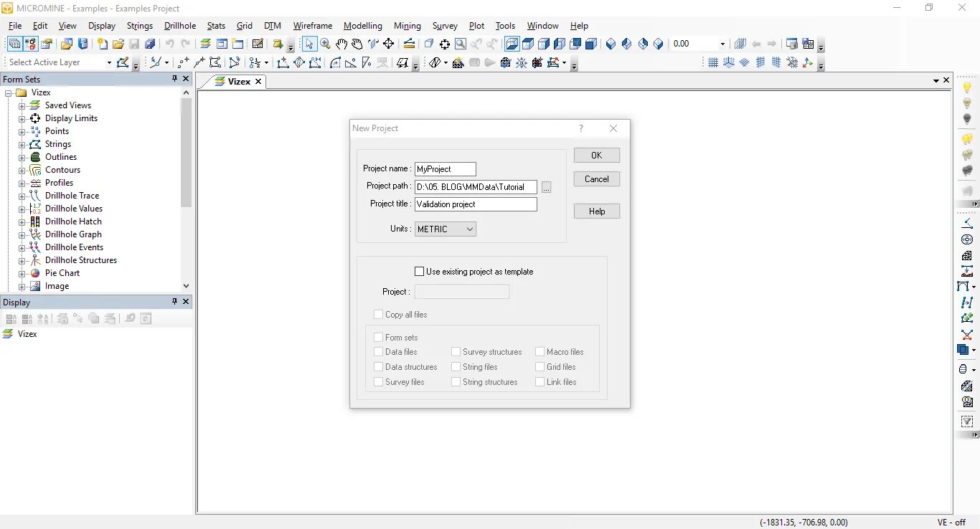Click the zoom extents crosshair icon
Viewport: 980px width, 529px height.
tap(445, 44)
